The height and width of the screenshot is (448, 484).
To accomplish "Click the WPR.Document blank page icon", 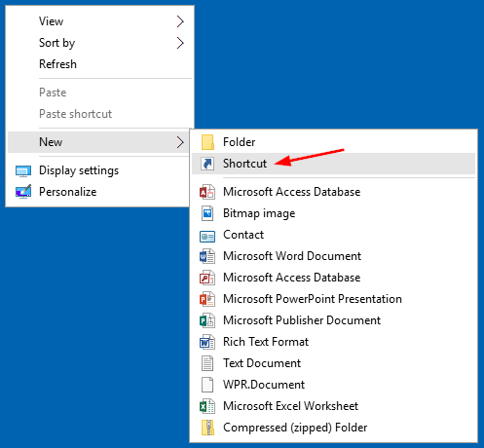I will (207, 385).
